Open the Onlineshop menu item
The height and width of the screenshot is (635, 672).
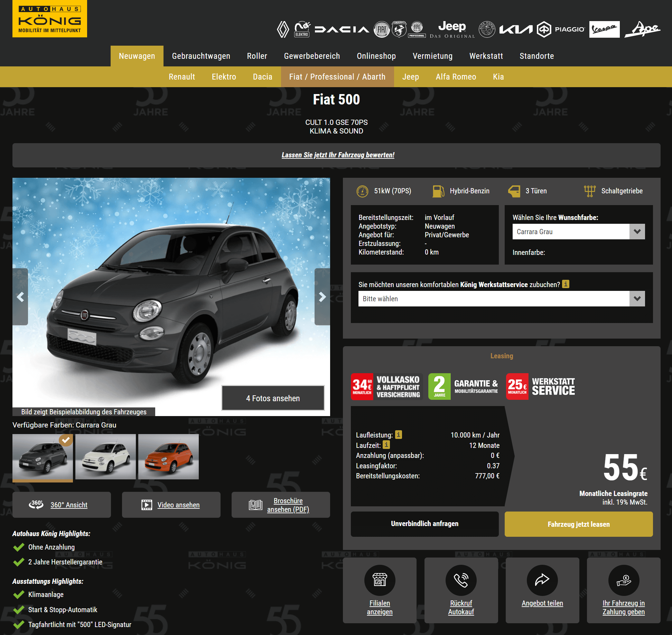pos(376,56)
